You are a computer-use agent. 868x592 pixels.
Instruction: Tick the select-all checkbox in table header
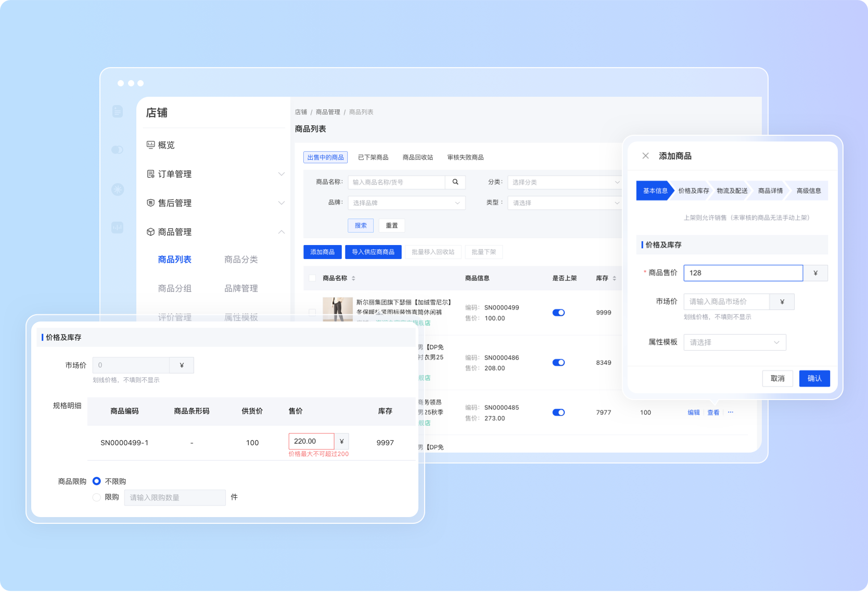[312, 278]
